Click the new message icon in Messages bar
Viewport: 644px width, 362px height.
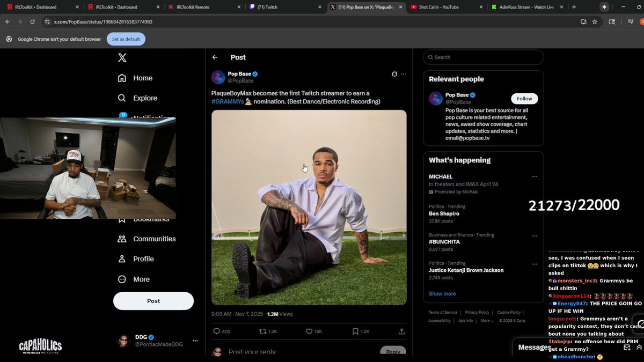(x=627, y=348)
